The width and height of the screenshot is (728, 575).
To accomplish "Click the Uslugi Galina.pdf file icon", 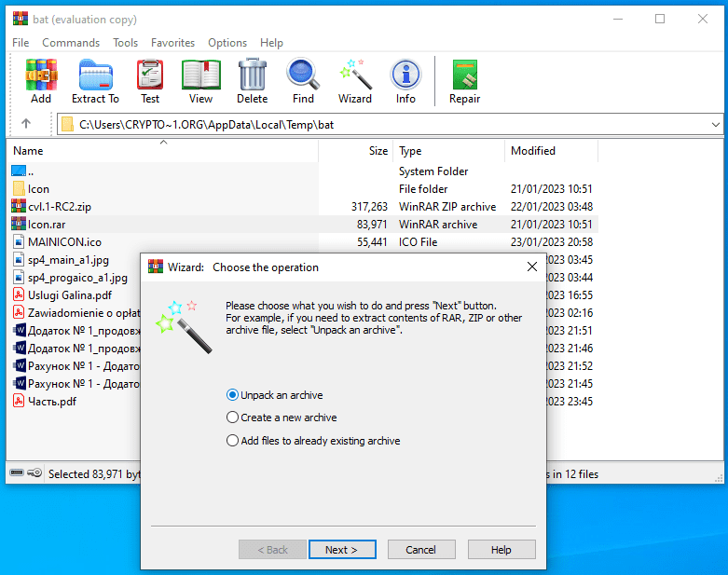I will 19,294.
